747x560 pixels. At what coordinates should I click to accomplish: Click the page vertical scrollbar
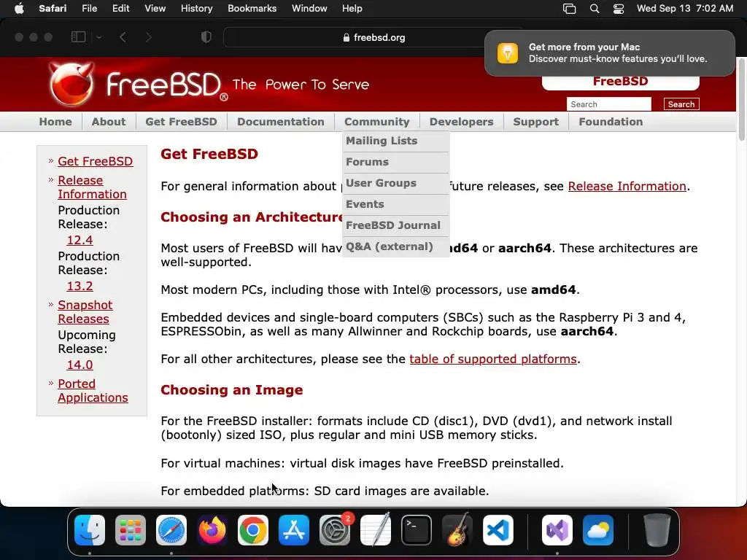point(741,99)
